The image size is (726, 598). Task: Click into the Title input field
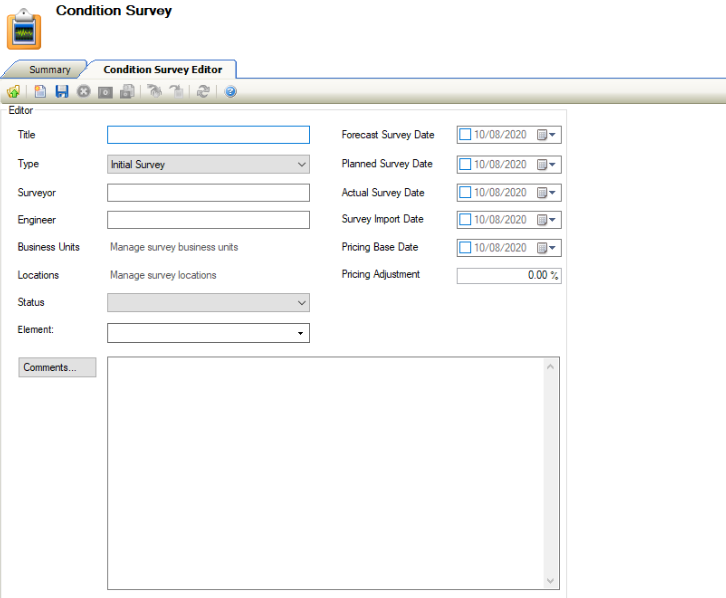coord(208,135)
